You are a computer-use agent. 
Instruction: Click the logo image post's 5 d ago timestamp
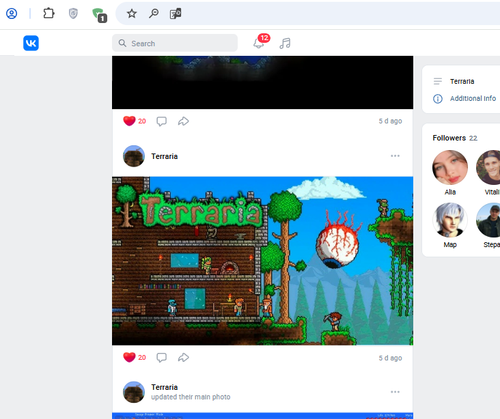click(390, 358)
